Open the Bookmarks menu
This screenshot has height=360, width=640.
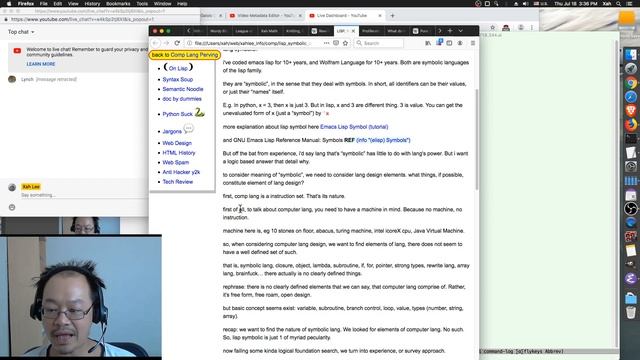[118, 4]
